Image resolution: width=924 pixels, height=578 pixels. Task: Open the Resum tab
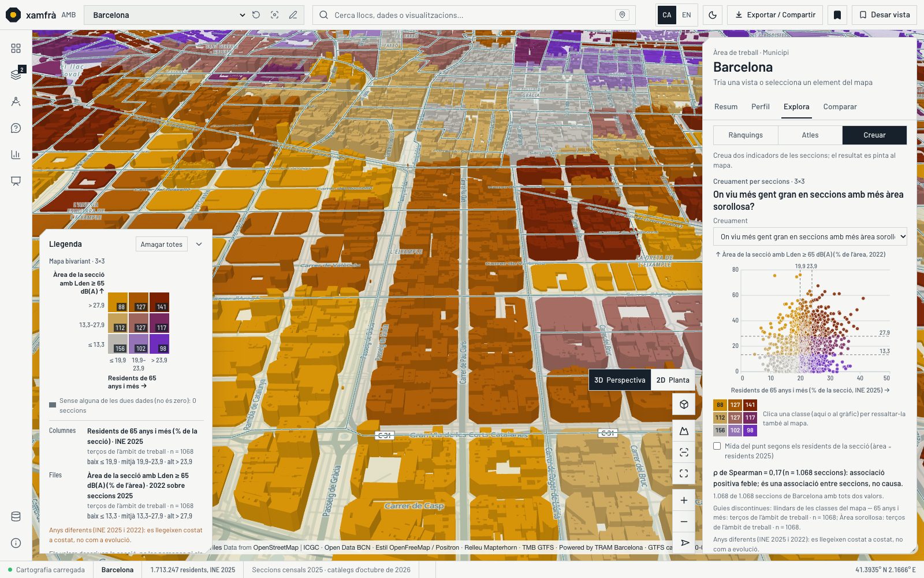(726, 107)
